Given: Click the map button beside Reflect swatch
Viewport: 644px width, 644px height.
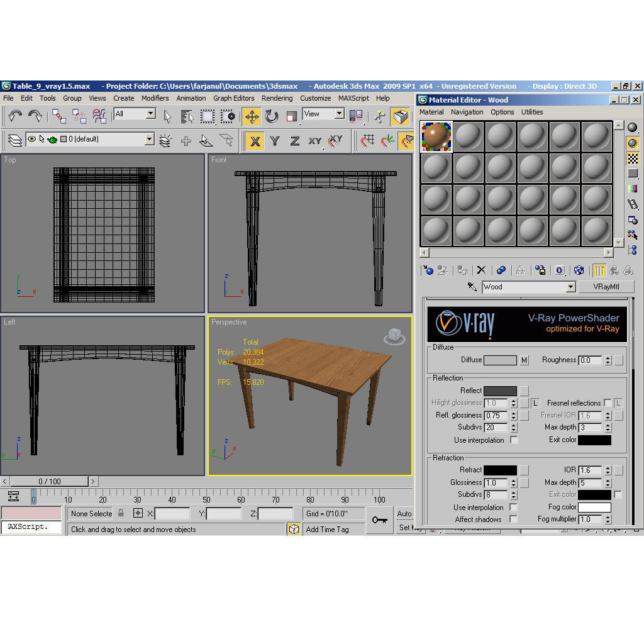Looking at the screenshot, I should pyautogui.click(x=524, y=391).
